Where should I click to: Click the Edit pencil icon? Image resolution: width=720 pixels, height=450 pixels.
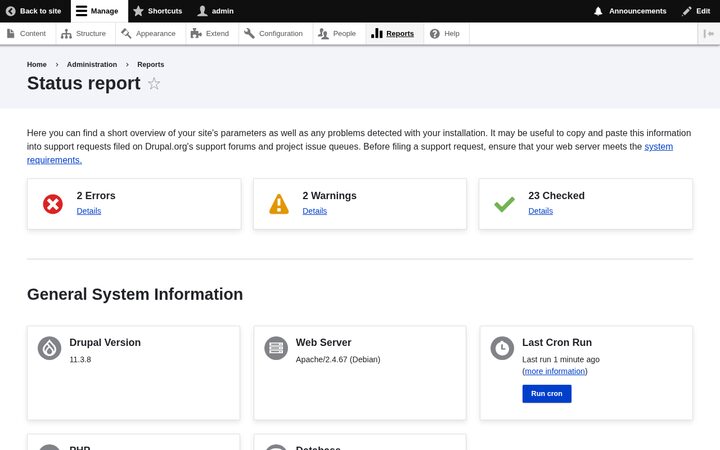pos(686,11)
